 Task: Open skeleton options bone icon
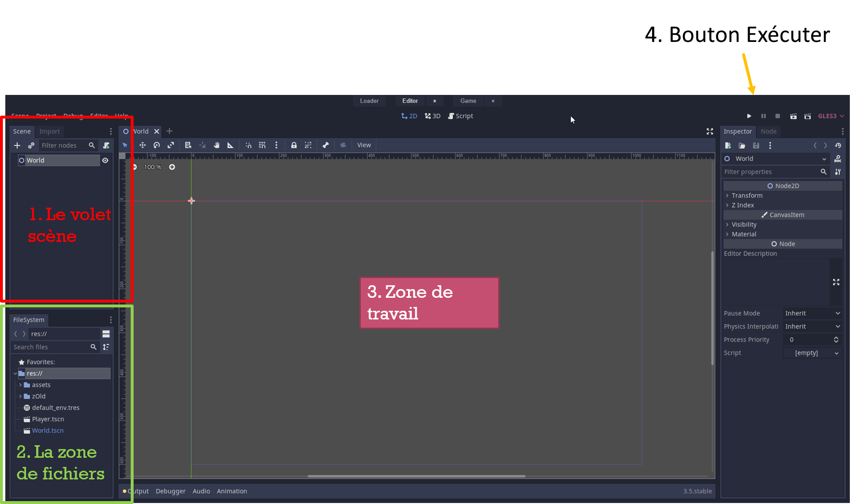326,145
